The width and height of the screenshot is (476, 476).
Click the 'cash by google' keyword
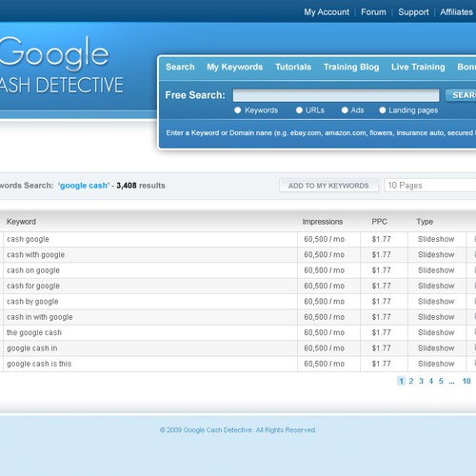(x=32, y=302)
